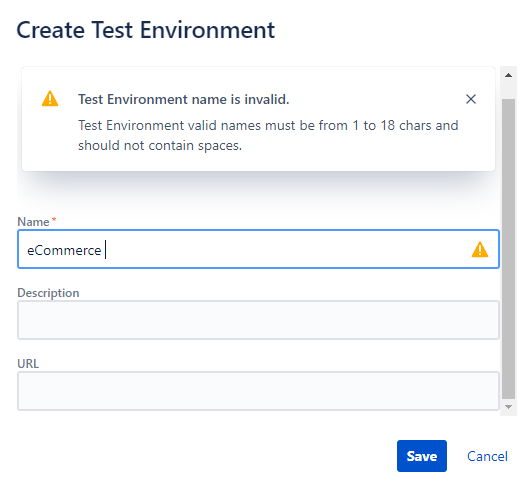Click the vertical scrollbar thumb

tap(508, 249)
